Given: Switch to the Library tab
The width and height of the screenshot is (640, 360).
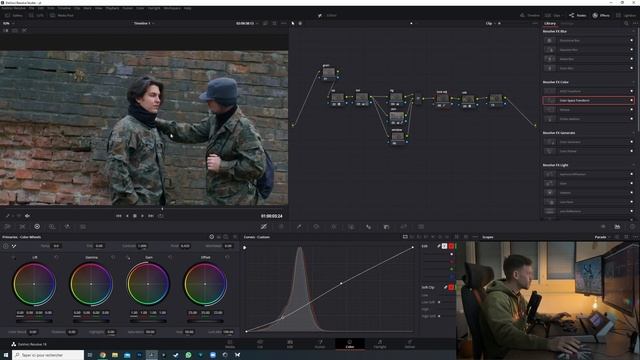Looking at the screenshot, I should point(550,24).
